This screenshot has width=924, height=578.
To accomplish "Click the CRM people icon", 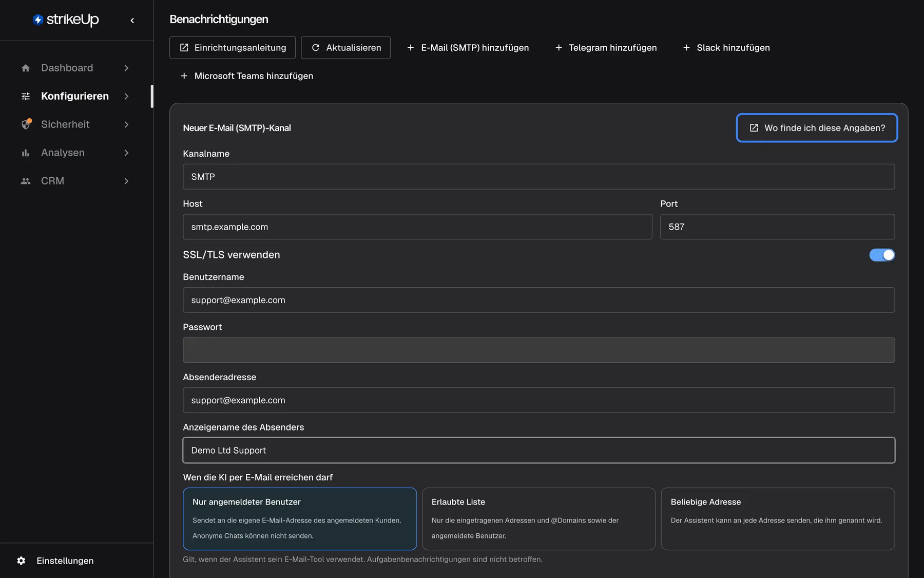I will [x=26, y=181].
